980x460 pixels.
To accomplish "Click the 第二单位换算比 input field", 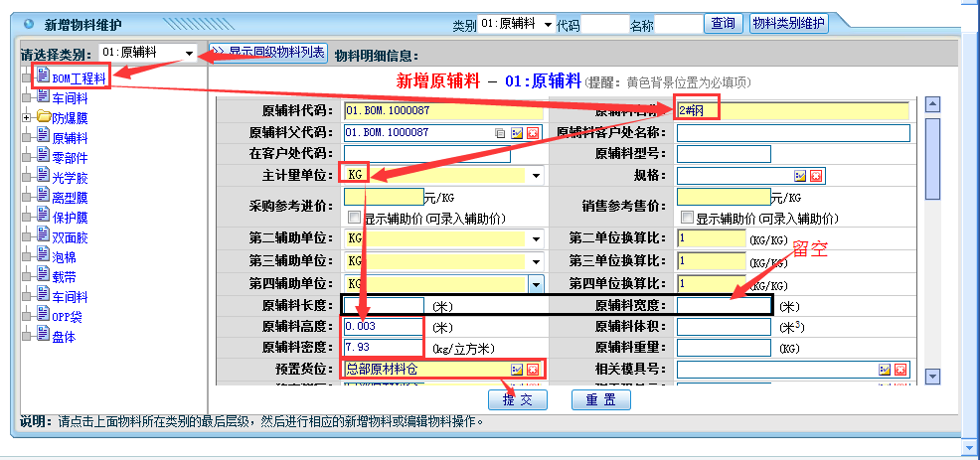I will coord(712,238).
